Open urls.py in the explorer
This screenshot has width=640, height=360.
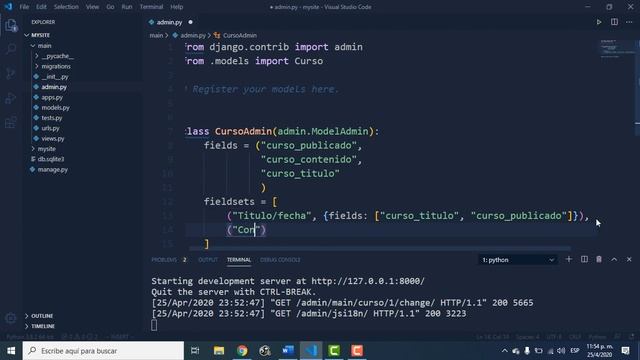[50, 128]
